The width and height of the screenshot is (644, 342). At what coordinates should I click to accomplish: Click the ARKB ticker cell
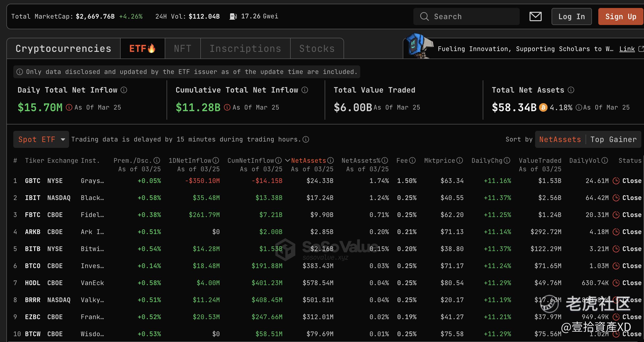click(33, 232)
